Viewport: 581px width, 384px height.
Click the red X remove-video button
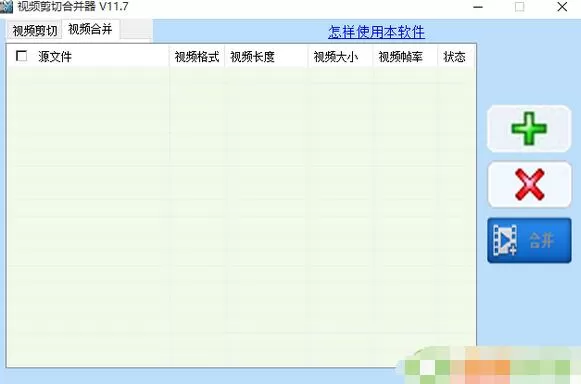[529, 184]
